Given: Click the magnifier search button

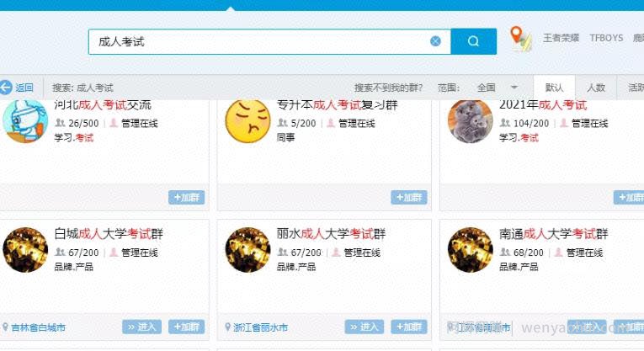Looking at the screenshot, I should (474, 41).
